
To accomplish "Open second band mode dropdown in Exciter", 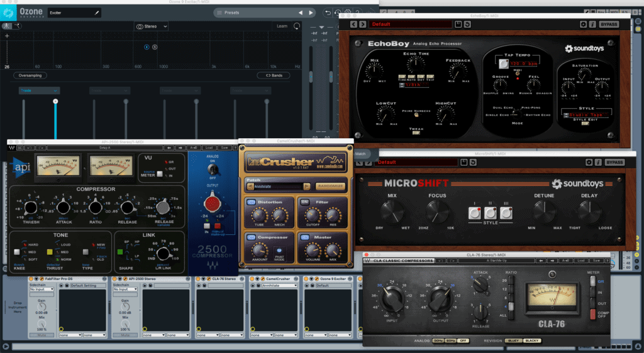I will click(x=109, y=90).
